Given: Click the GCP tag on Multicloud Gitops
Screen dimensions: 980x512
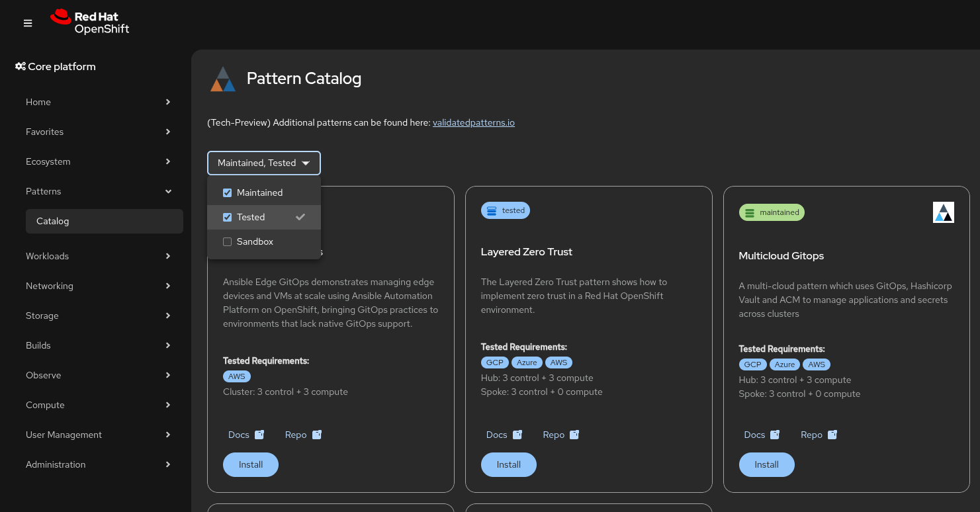Looking at the screenshot, I should point(753,364).
